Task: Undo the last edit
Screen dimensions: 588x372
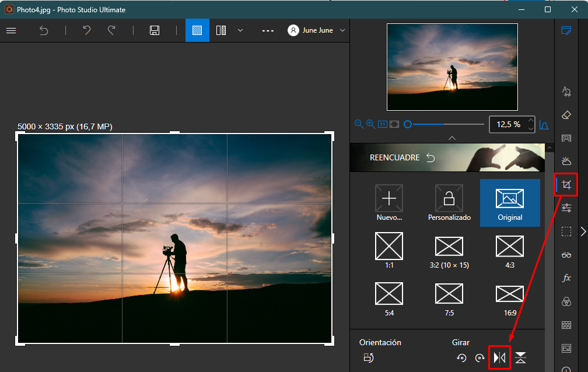Action: [86, 30]
